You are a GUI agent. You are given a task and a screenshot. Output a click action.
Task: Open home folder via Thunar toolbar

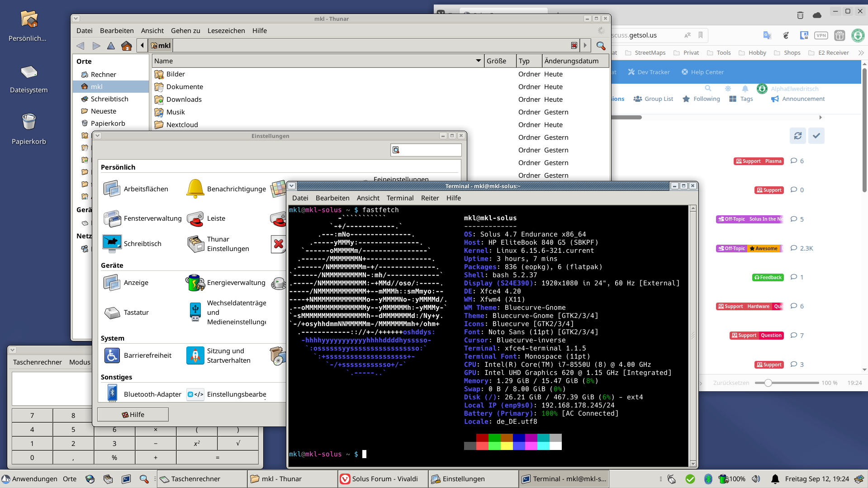click(127, 45)
